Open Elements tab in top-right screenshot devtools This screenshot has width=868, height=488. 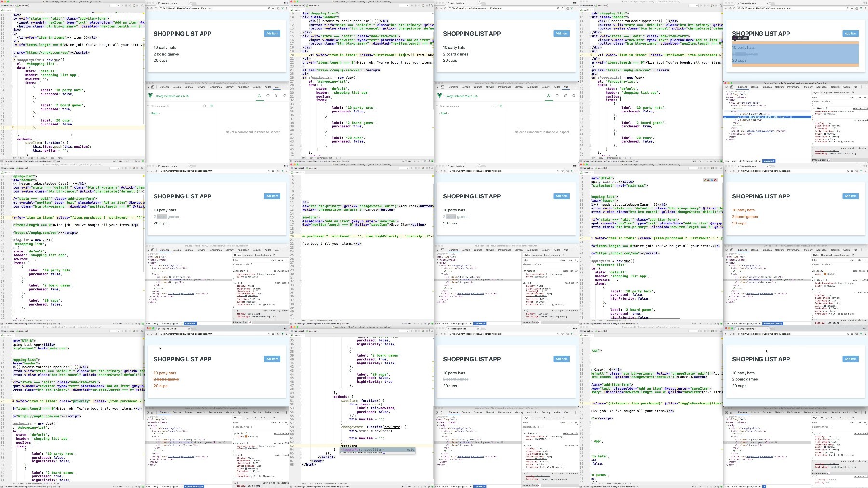point(743,87)
